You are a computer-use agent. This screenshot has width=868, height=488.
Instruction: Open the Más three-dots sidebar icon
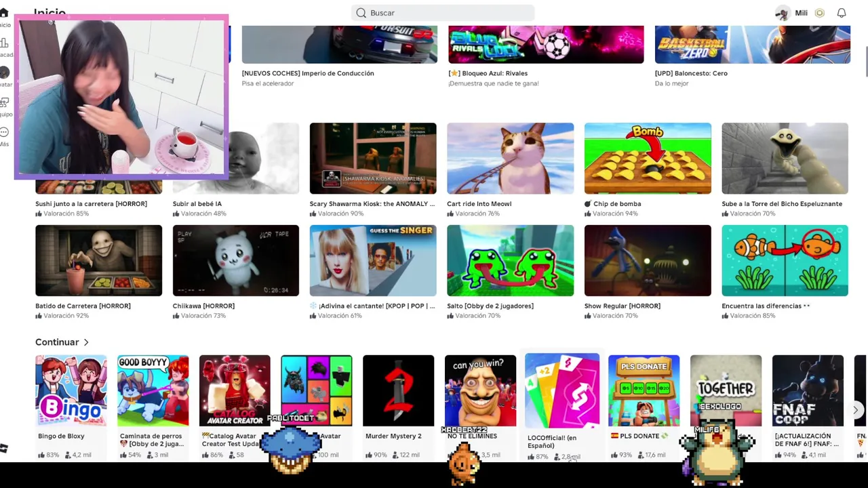coord(3,132)
